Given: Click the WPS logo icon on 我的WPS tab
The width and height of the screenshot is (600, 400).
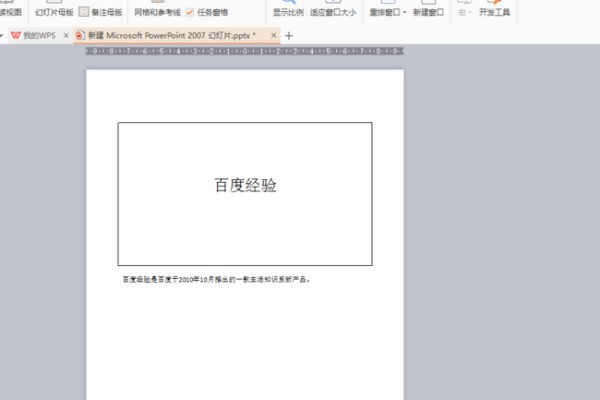Looking at the screenshot, I should tap(15, 36).
